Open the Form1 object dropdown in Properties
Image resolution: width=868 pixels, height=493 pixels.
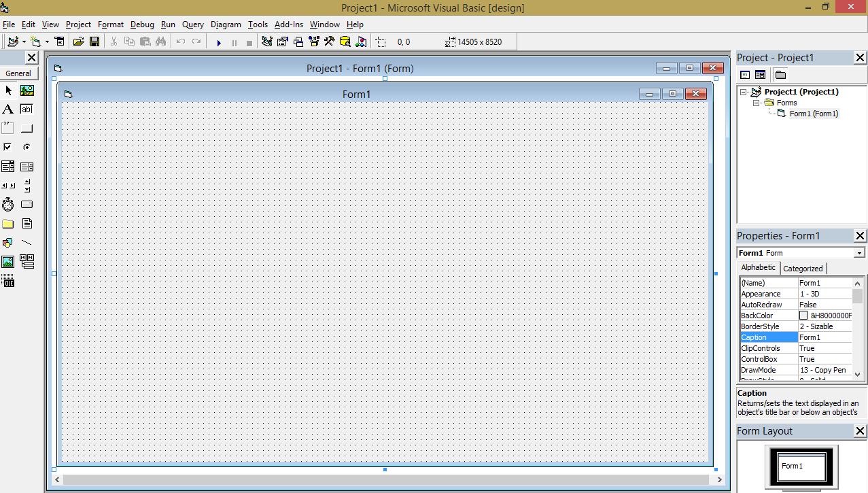(859, 253)
